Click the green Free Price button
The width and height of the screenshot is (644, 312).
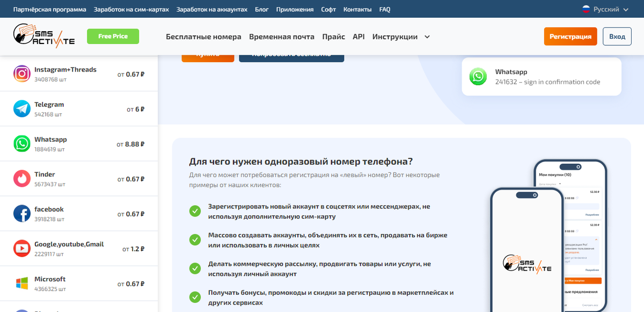(x=113, y=37)
